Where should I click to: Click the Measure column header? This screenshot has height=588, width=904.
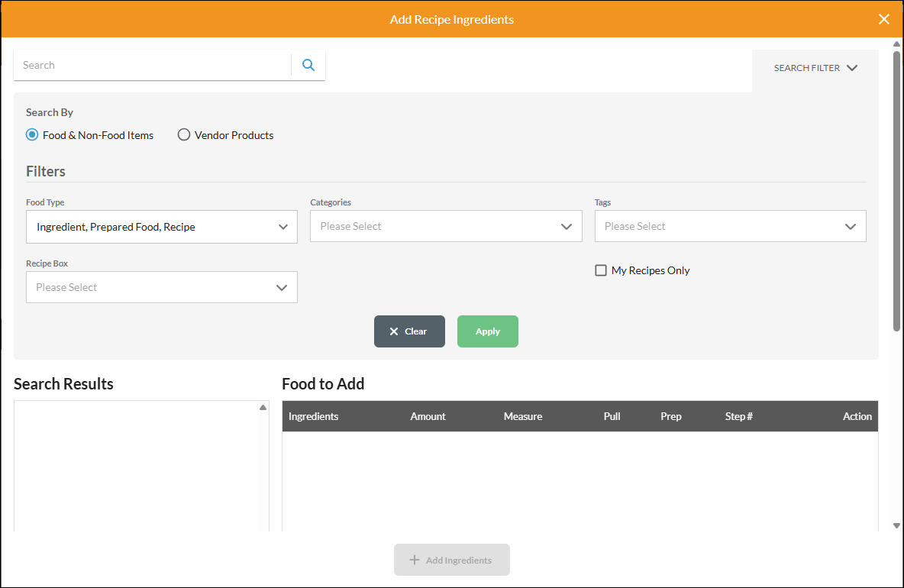[523, 416]
